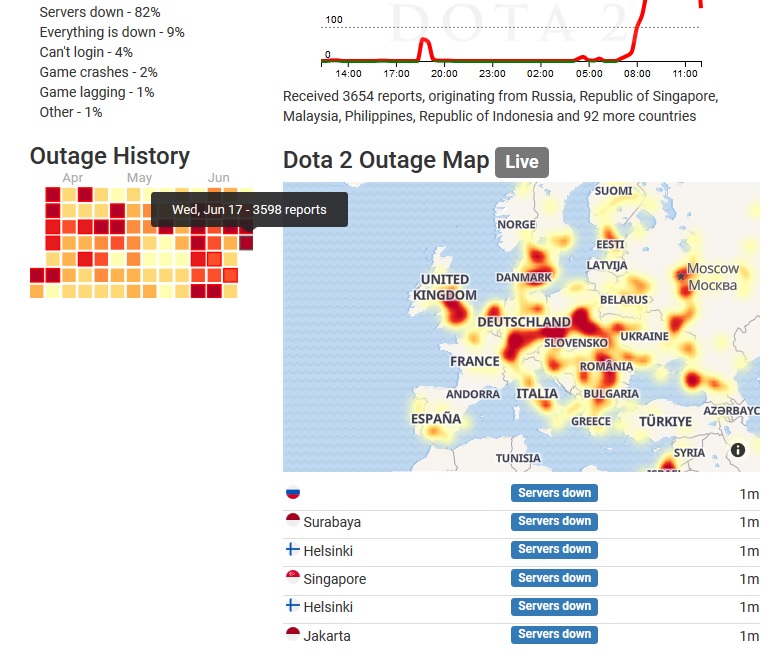762x668 pixels.
Task: Select the Jun 17 cell under the tooltip
Action: pos(246,242)
